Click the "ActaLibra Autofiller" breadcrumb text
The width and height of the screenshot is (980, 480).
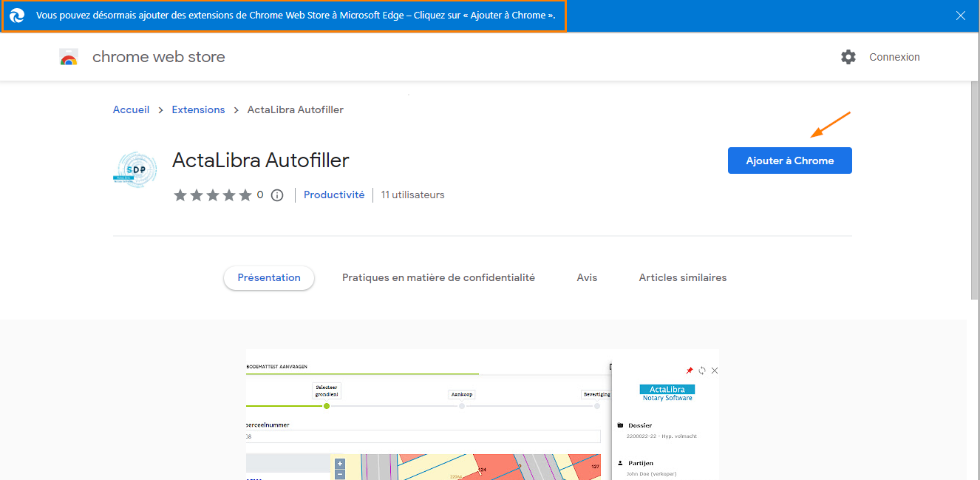(295, 109)
